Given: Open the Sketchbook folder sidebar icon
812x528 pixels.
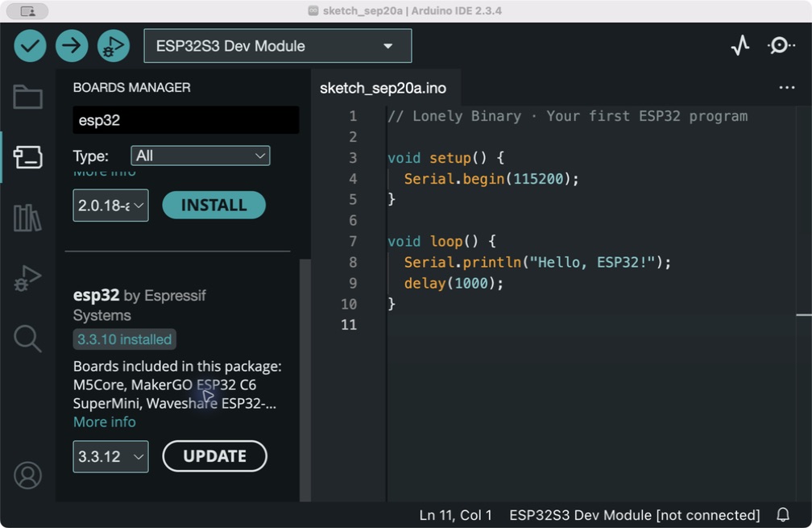Looking at the screenshot, I should coord(27,97).
